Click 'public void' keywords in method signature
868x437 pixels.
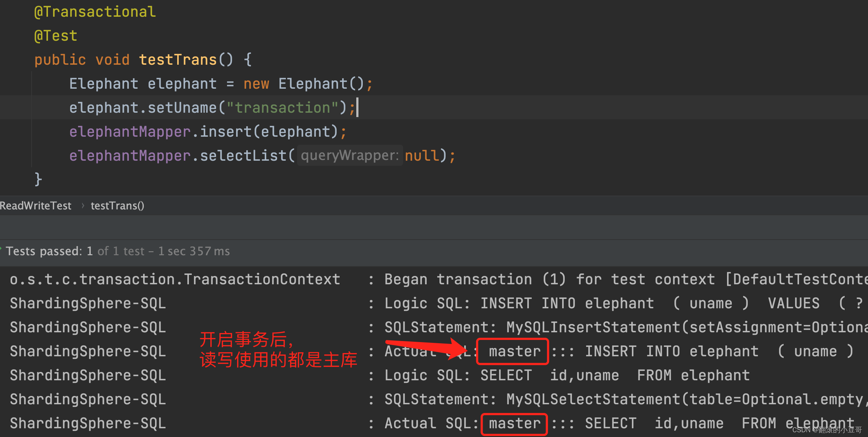pos(82,60)
